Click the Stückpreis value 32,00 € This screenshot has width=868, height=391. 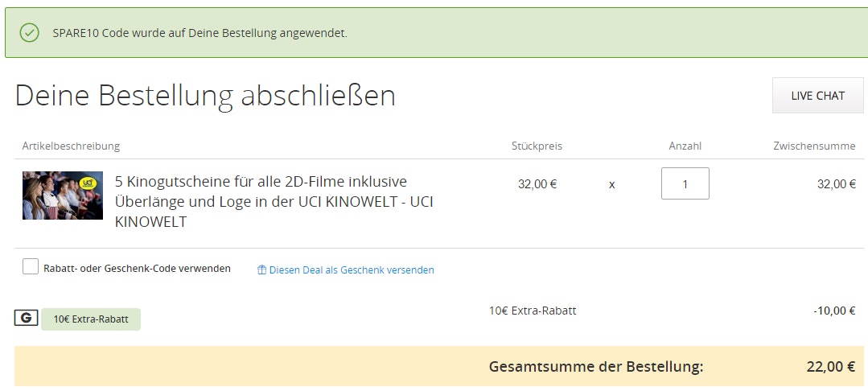point(537,184)
